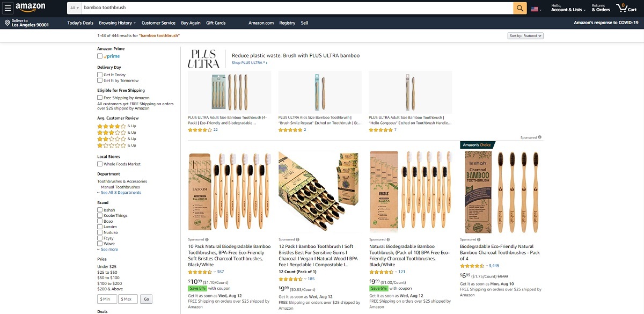Expand the All search category dropdown
644x314 pixels.
pyautogui.click(x=74, y=8)
